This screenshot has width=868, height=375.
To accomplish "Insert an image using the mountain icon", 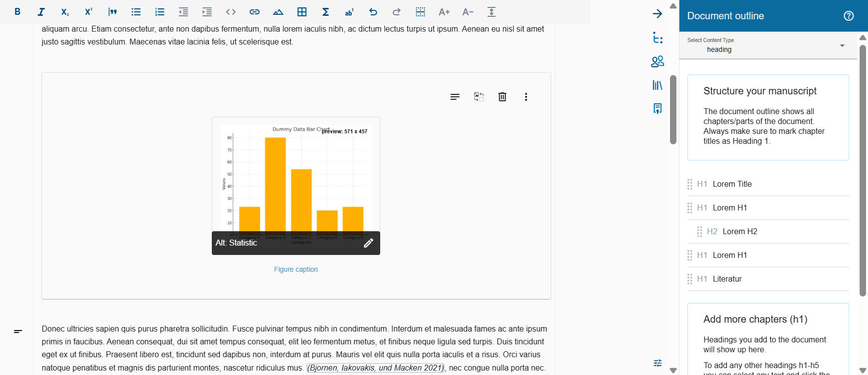I will (x=278, y=12).
